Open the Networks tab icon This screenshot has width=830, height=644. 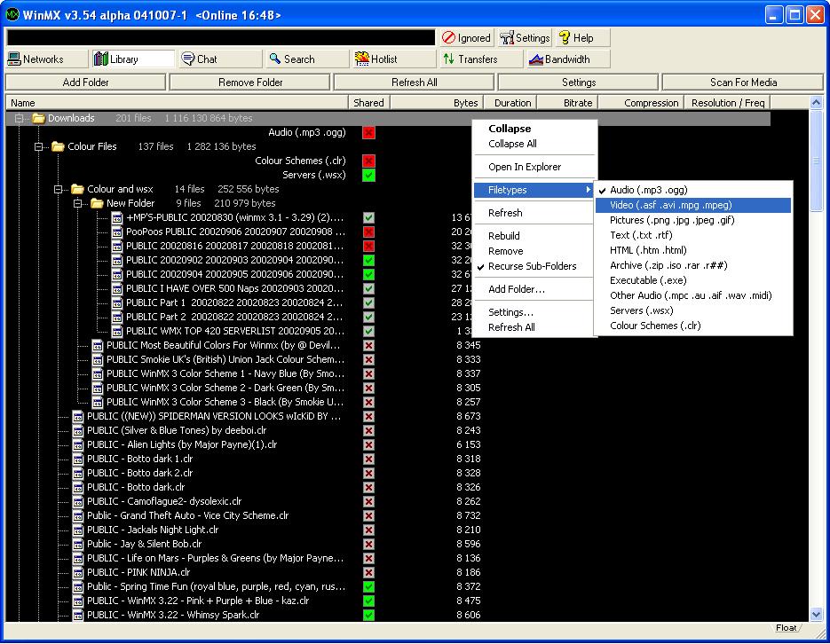(14, 59)
